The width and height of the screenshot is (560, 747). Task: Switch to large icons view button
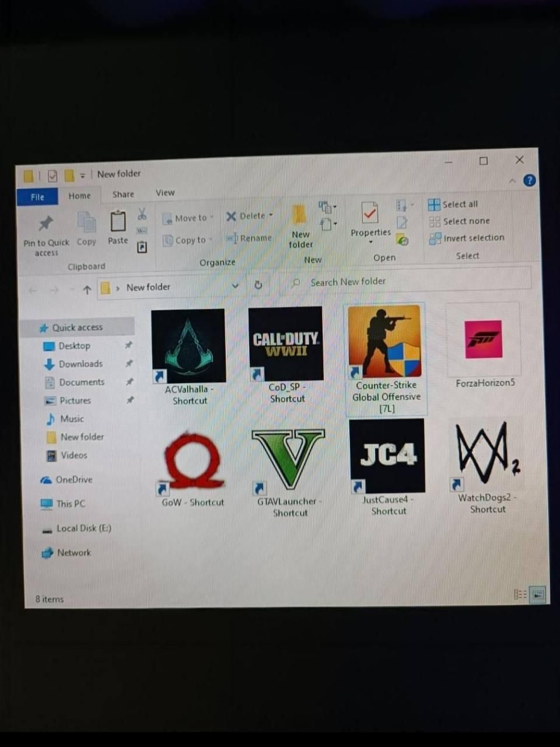539,595
